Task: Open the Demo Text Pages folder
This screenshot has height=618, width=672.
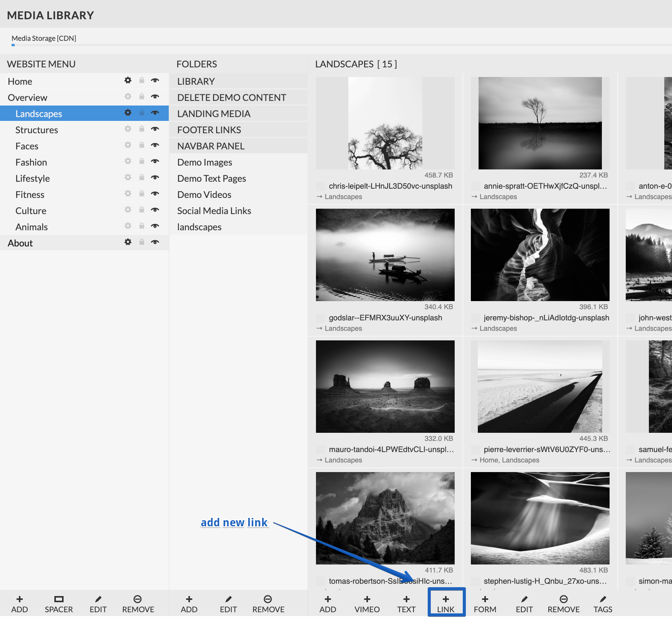Action: click(x=239, y=178)
